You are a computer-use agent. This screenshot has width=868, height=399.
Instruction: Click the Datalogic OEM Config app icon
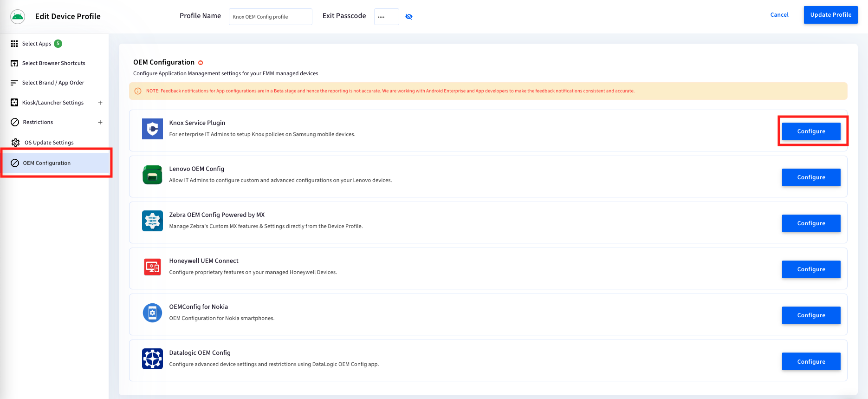coord(152,359)
